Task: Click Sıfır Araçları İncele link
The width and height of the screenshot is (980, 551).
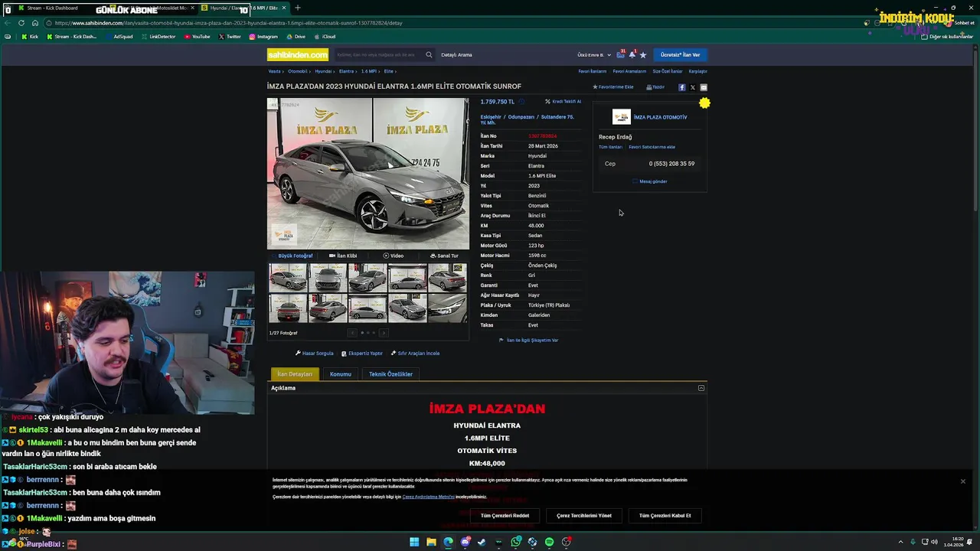Action: pyautogui.click(x=416, y=354)
